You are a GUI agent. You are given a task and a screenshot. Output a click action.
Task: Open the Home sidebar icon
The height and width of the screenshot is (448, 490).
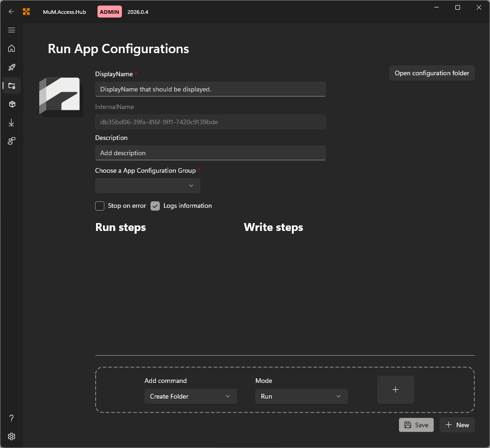[x=12, y=48]
